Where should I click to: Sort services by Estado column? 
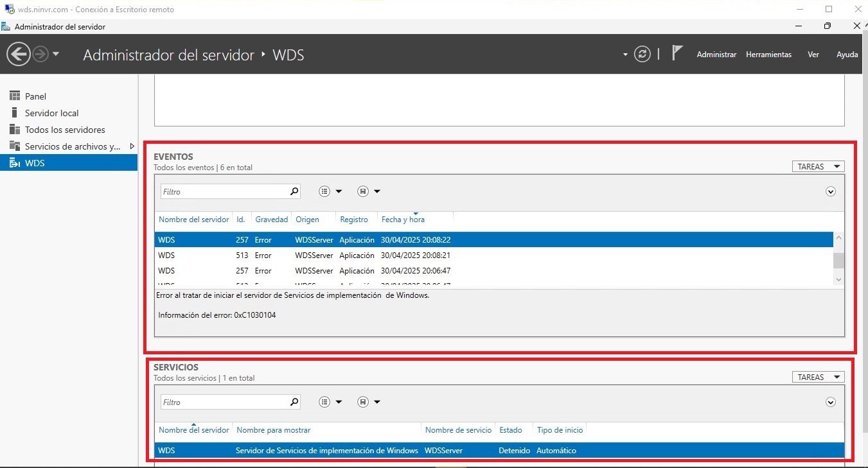pyautogui.click(x=511, y=430)
